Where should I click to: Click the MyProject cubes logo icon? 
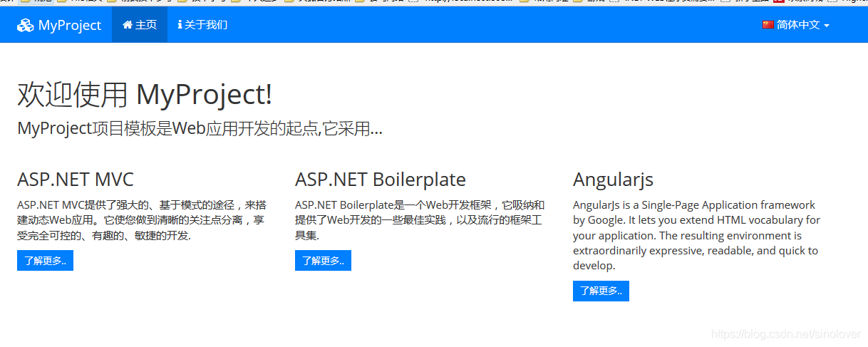coord(26,26)
